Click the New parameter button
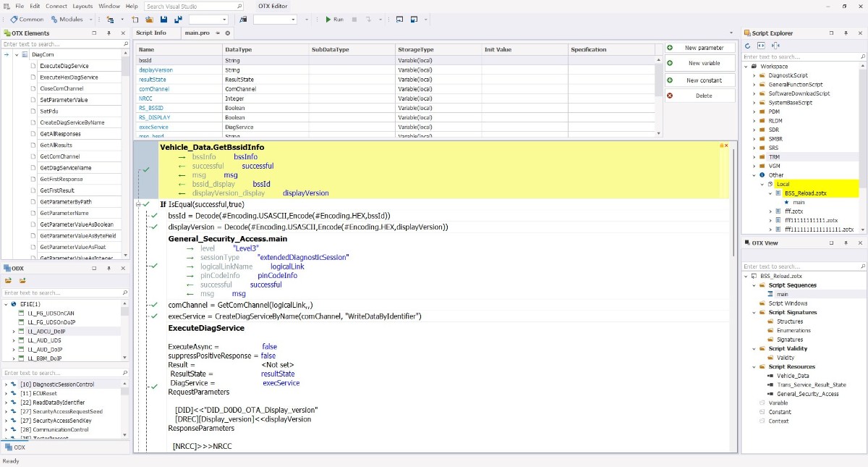This screenshot has height=467, width=868. click(x=699, y=48)
